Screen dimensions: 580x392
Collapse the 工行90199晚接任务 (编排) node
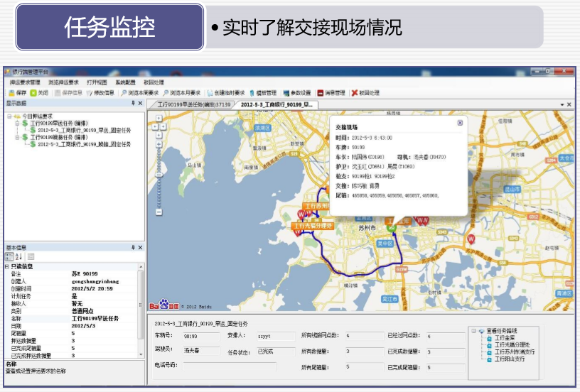pyautogui.click(x=17, y=137)
